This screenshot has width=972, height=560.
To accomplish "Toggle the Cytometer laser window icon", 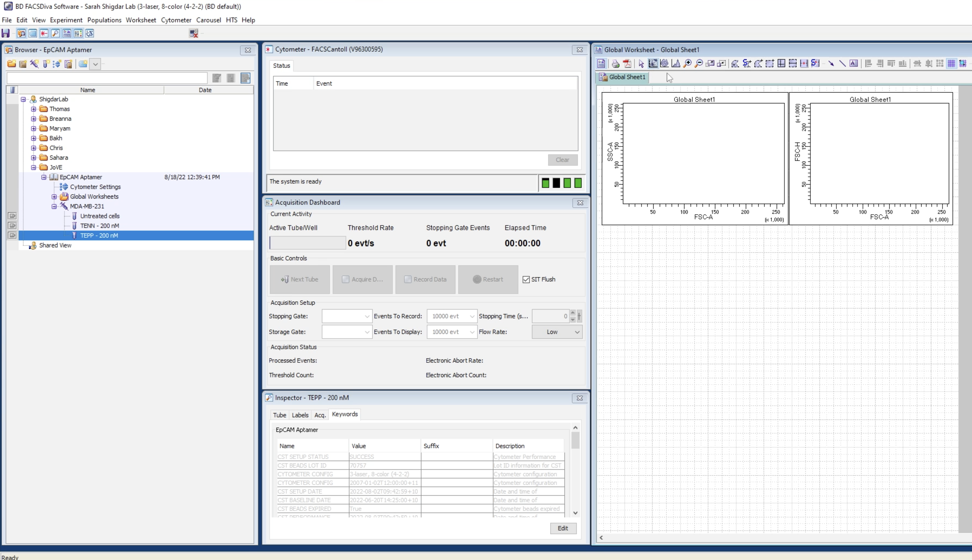I will (44, 33).
